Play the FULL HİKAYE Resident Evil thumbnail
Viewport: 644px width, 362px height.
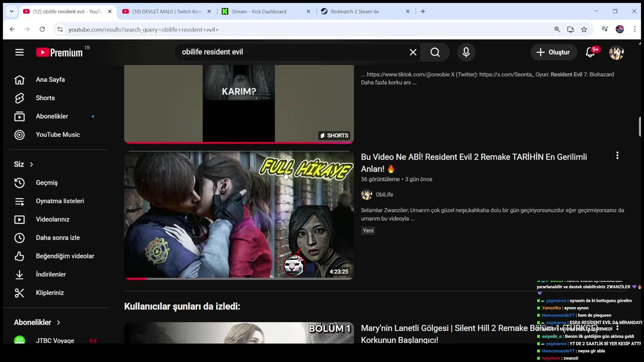(x=239, y=215)
